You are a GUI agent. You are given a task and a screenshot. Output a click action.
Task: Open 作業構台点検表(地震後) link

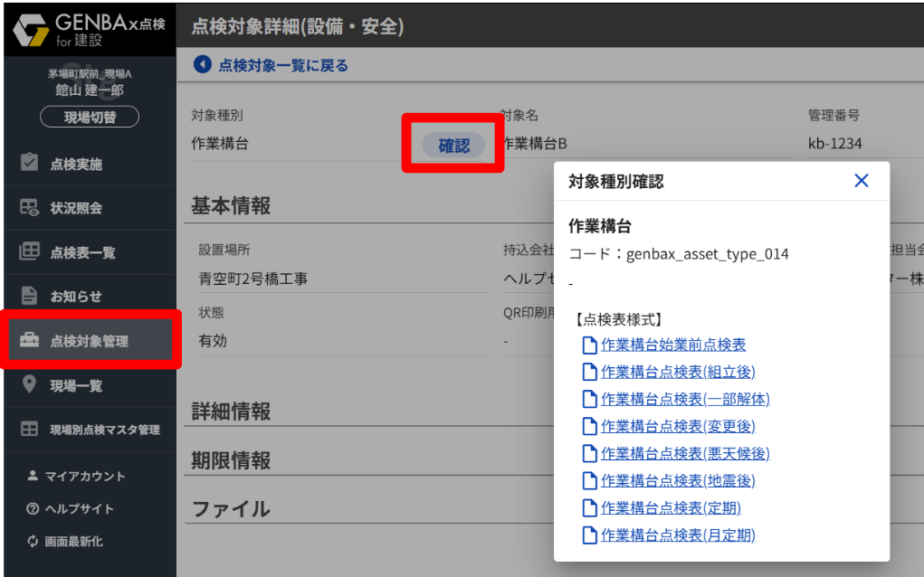click(677, 480)
